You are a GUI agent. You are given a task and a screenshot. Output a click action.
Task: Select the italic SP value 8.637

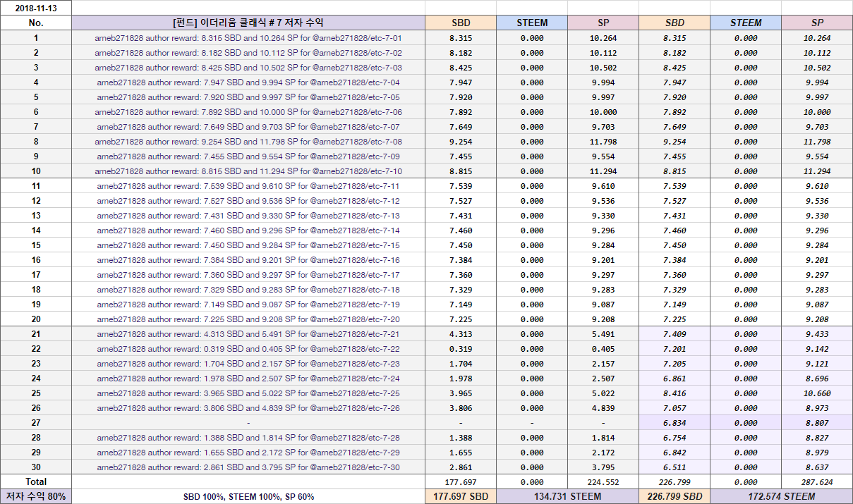point(817,467)
